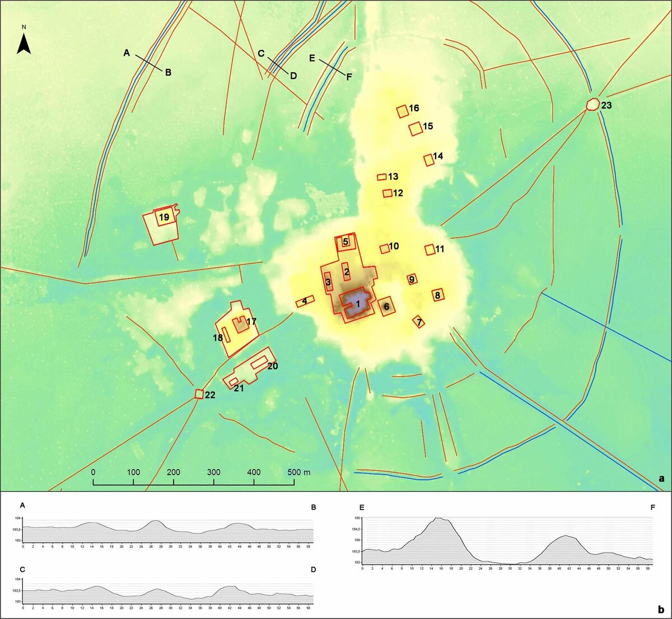Click the 100 mark on the scale bar
This screenshot has height=619, width=672.
coord(133,472)
